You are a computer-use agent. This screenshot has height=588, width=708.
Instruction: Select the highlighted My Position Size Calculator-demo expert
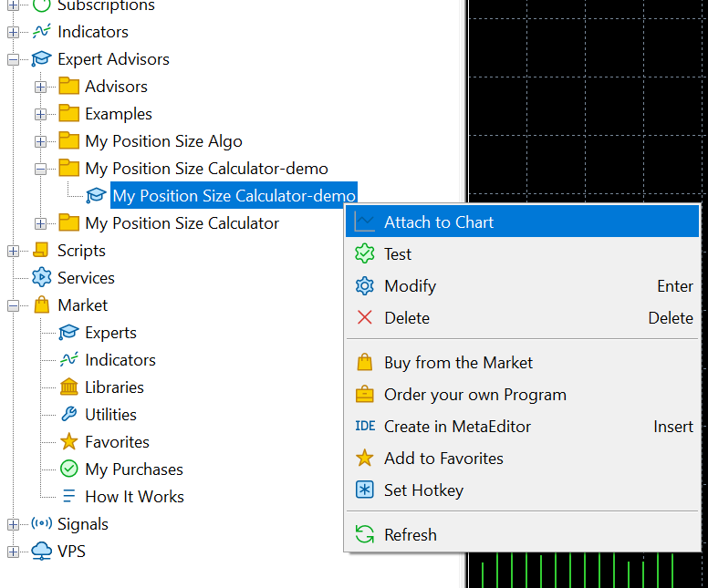click(234, 195)
